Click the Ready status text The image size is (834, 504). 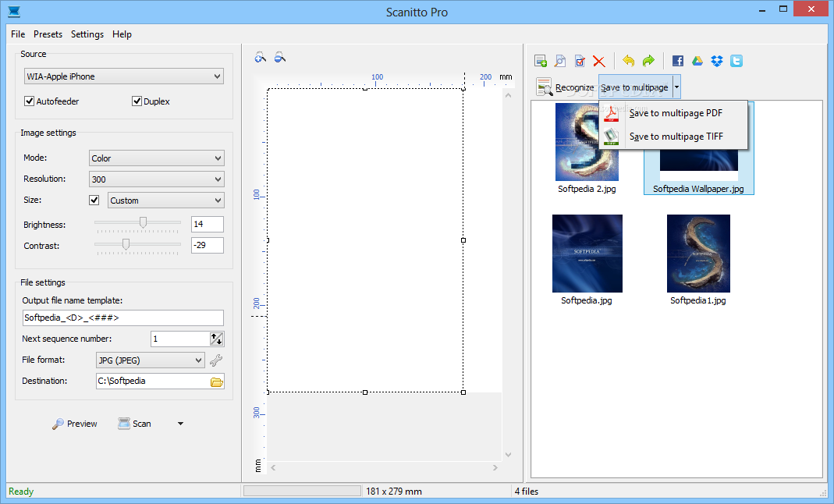[x=21, y=492]
